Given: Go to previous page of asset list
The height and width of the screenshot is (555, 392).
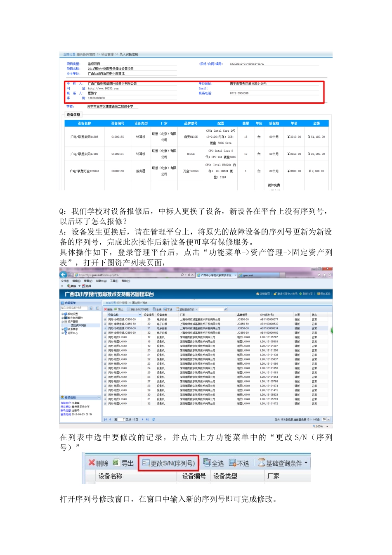Looking at the screenshot, I should click(x=110, y=419).
